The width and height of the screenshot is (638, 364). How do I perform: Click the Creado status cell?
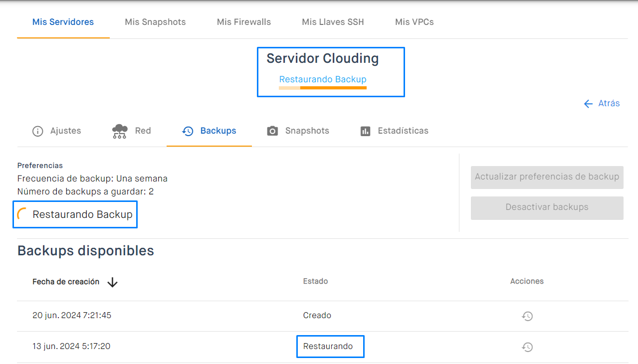point(317,316)
